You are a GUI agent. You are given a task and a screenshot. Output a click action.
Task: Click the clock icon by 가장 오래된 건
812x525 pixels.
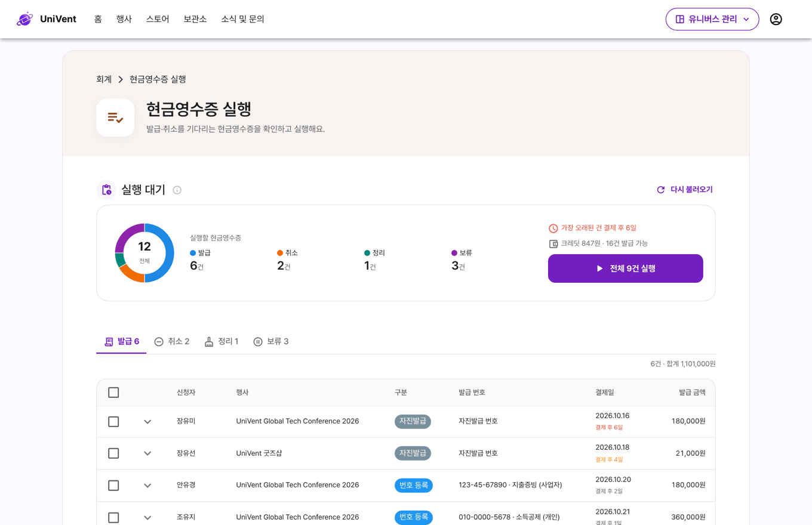[x=553, y=228]
